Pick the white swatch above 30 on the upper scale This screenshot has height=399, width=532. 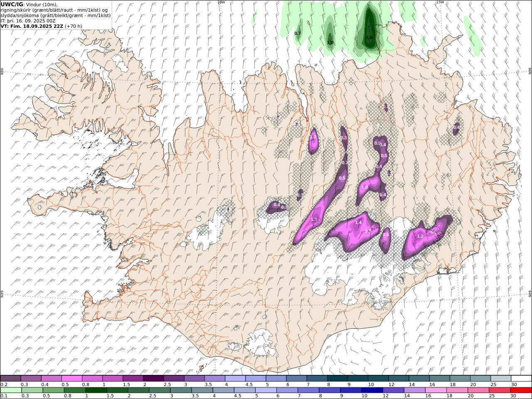tap(521, 379)
